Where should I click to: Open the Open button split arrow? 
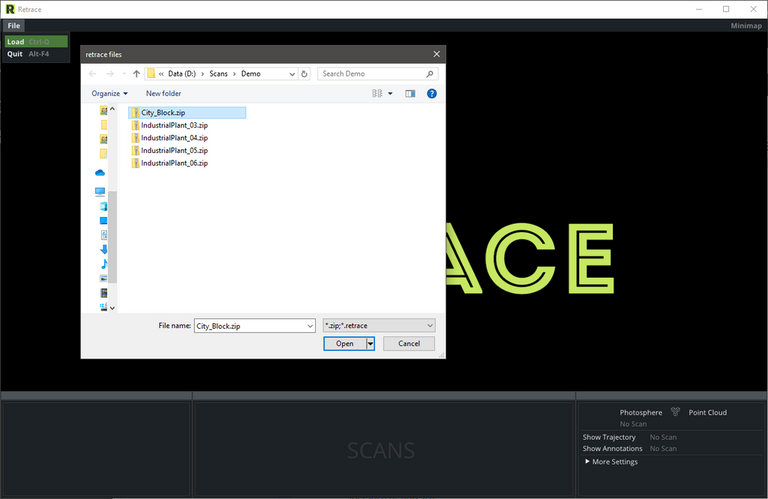click(x=371, y=344)
